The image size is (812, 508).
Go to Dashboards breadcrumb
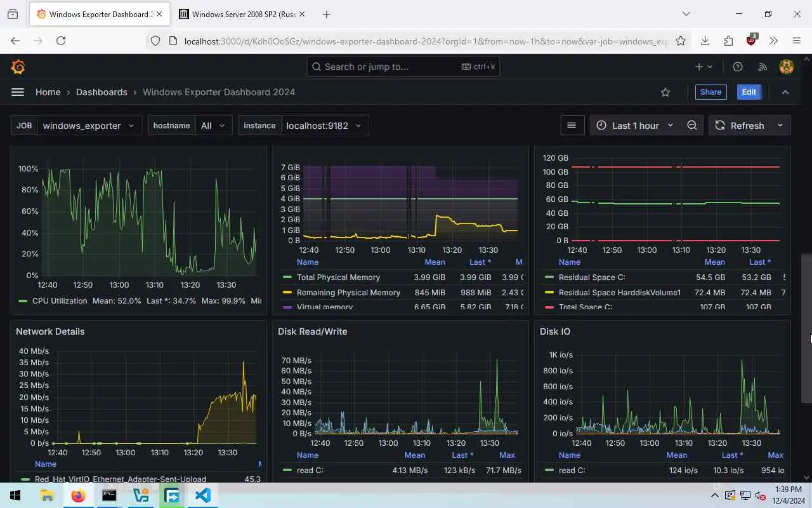click(101, 92)
